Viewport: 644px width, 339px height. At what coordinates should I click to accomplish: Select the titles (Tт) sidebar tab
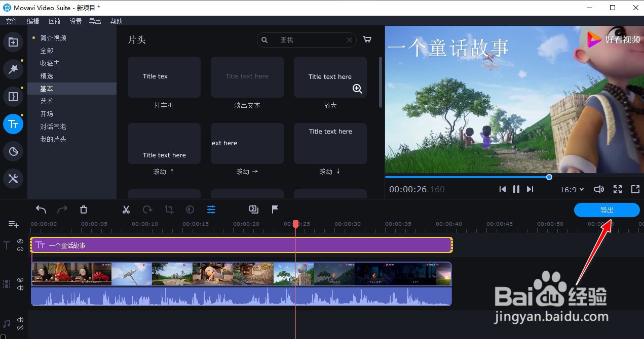(13, 123)
